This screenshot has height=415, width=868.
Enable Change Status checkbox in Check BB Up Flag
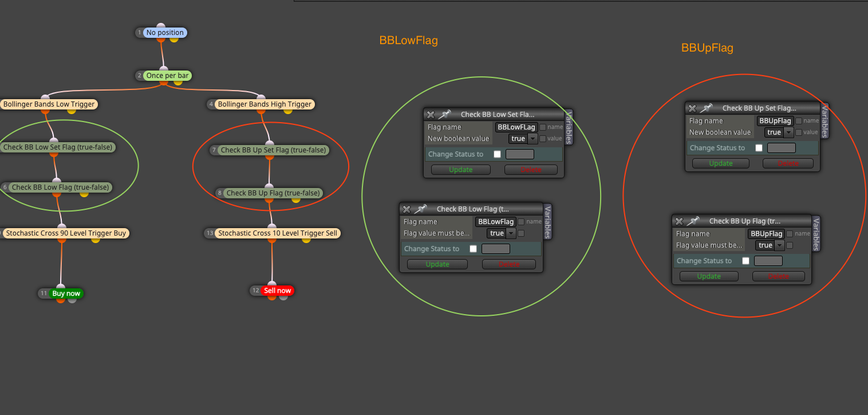tap(745, 261)
